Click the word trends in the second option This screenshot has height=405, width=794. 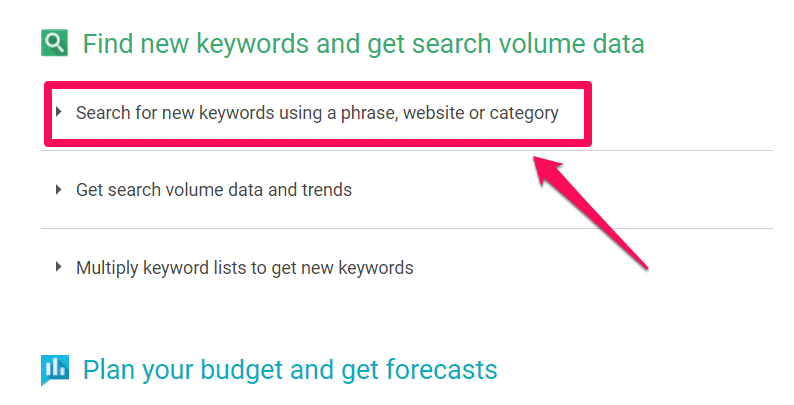click(327, 190)
